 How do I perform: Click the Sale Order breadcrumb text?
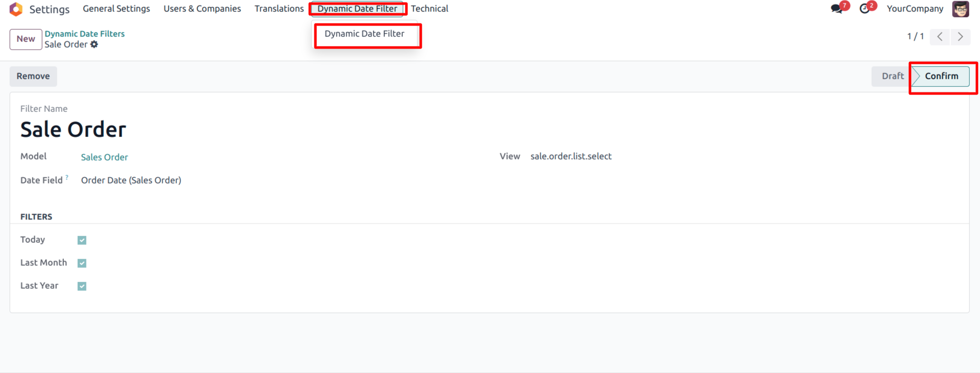coord(66,44)
